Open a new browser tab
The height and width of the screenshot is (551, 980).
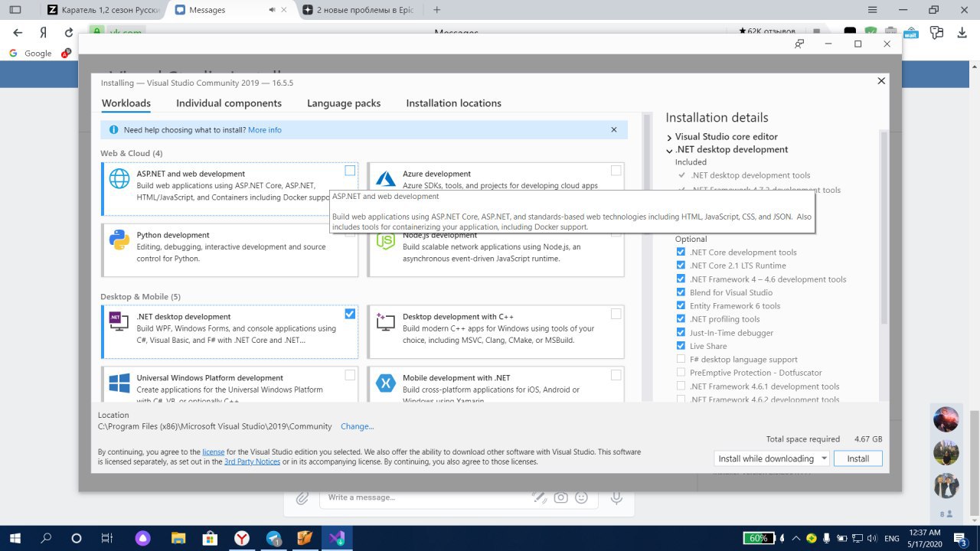[437, 10]
